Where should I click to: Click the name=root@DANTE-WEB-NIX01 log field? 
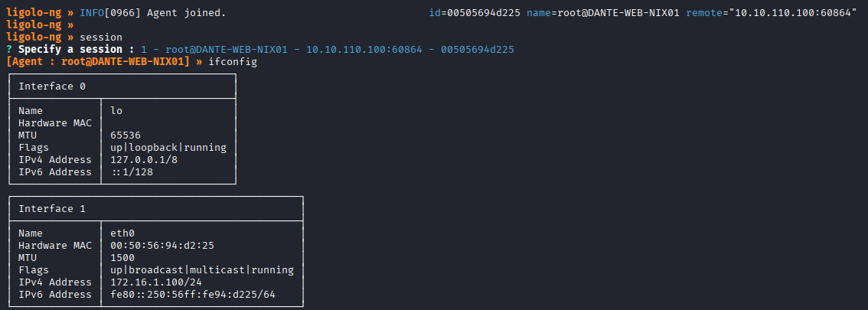(x=603, y=13)
